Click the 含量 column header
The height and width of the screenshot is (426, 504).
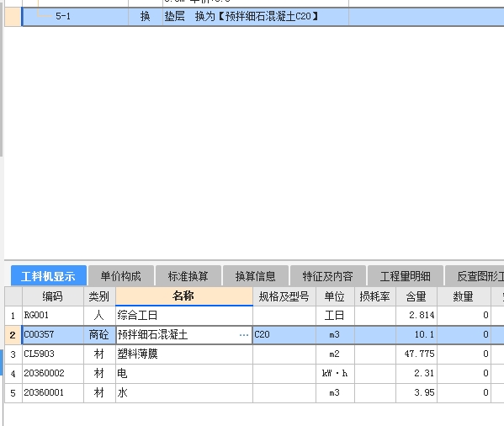[416, 296]
